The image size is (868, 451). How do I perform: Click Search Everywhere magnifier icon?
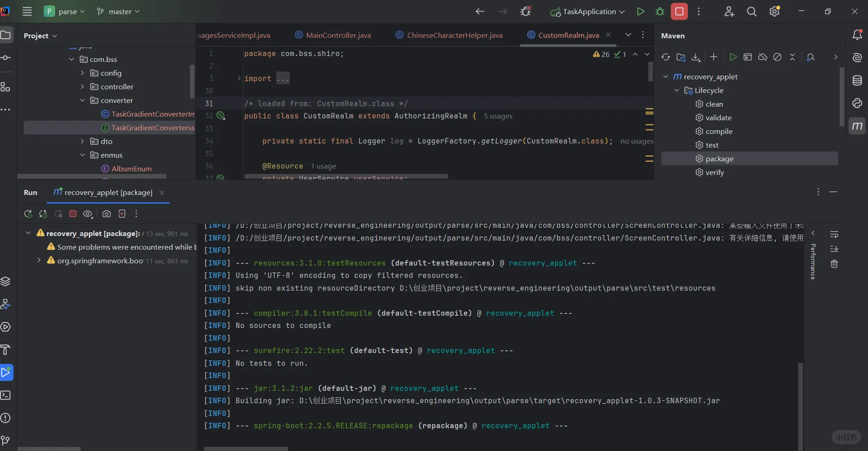[x=752, y=12]
